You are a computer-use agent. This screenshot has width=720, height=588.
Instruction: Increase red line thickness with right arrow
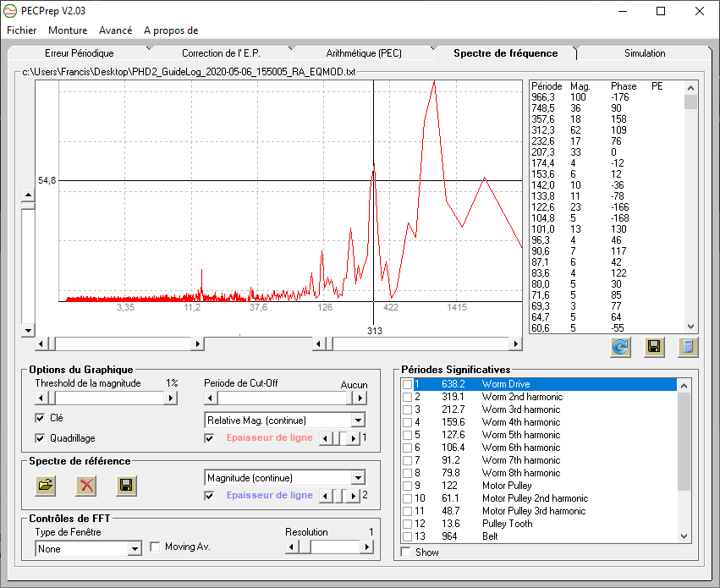click(x=353, y=438)
